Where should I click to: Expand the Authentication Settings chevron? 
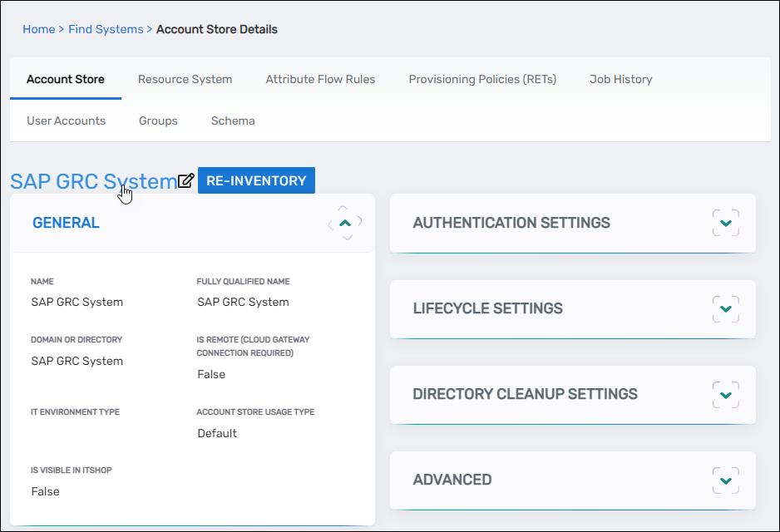(x=725, y=223)
